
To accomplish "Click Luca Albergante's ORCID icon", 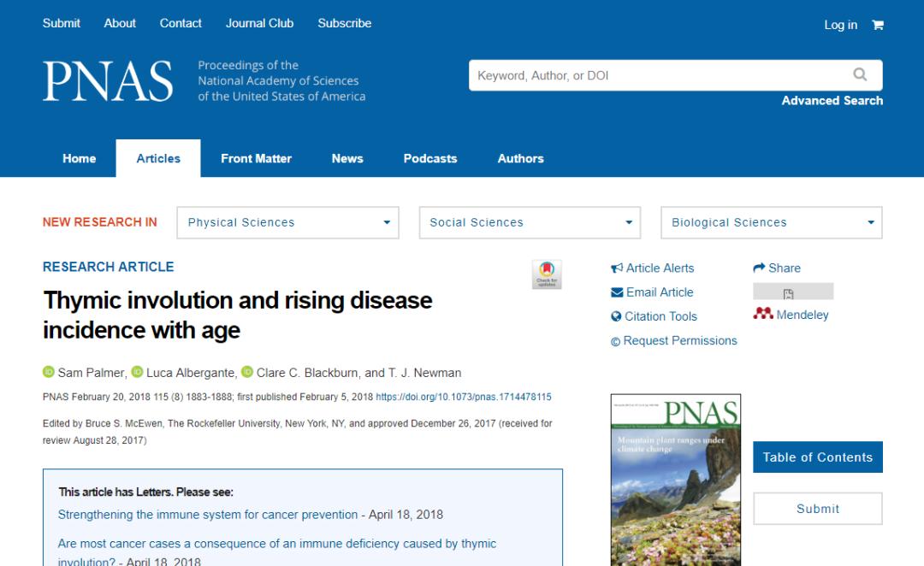I will 137,372.
